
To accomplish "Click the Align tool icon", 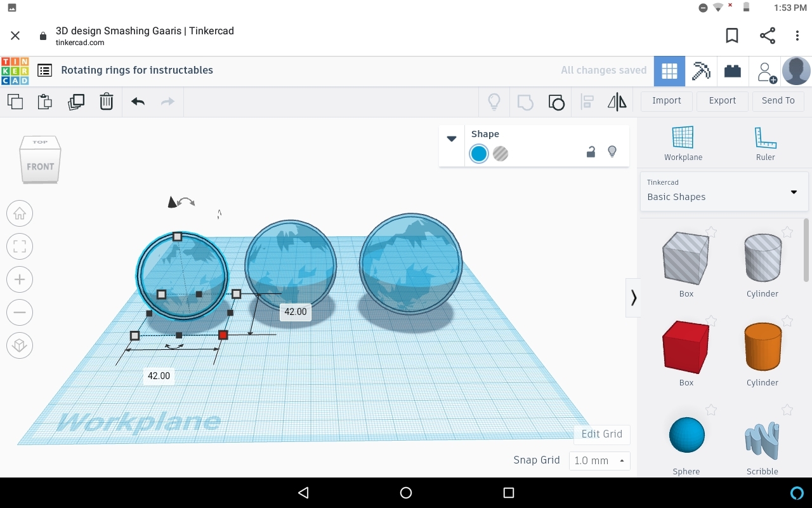I will point(587,102).
